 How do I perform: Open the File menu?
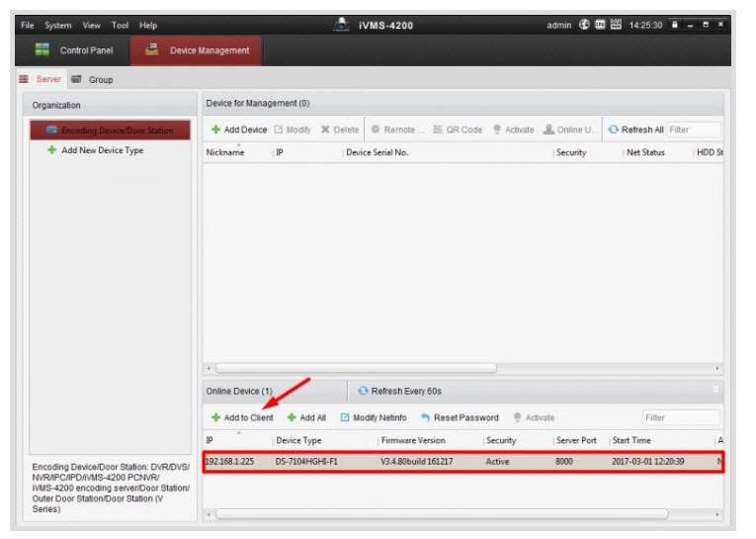pos(29,25)
